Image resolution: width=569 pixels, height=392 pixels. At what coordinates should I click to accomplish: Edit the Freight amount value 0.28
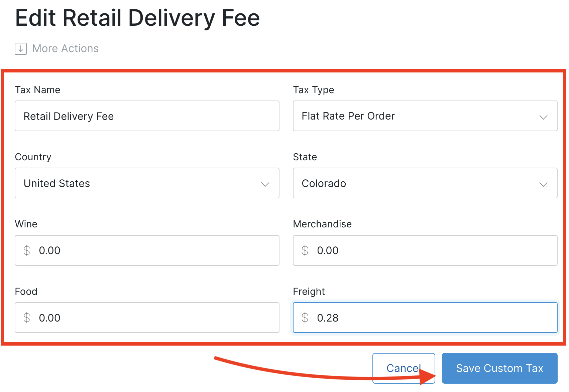328,318
